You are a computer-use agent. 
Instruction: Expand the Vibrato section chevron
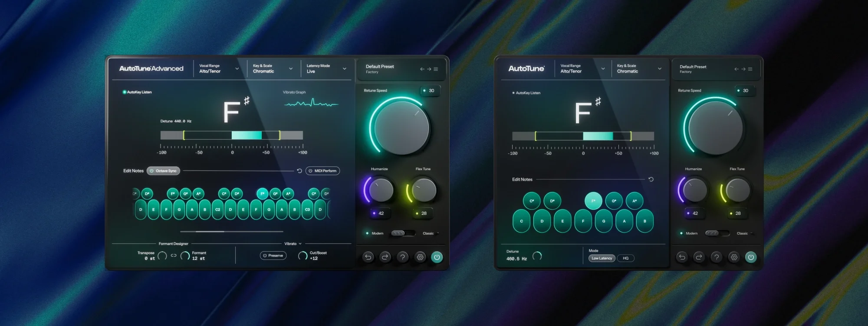tap(300, 244)
